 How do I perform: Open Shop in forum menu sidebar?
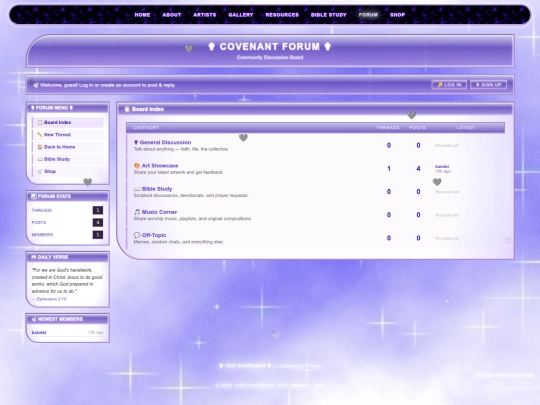[68, 171]
